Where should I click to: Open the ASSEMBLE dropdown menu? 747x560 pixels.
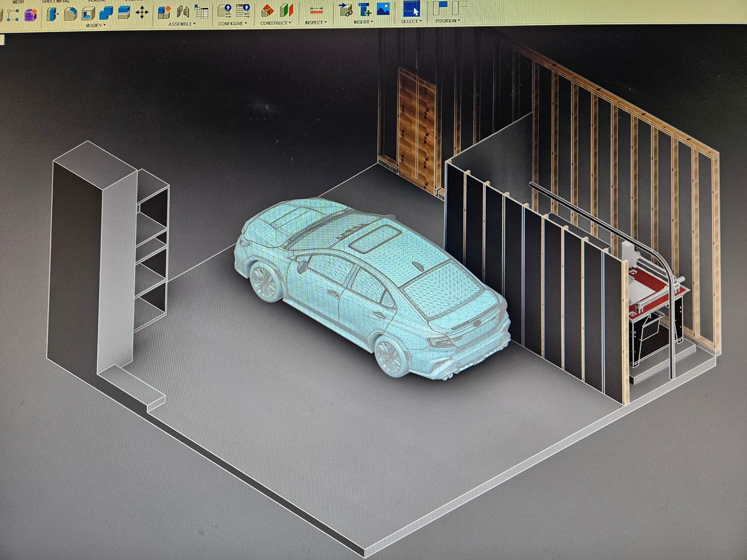pos(182,24)
